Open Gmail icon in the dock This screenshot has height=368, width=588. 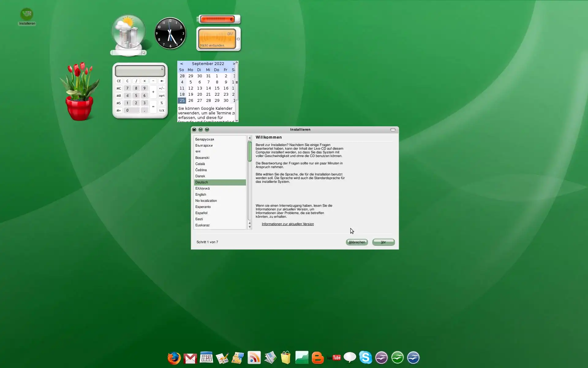point(190,358)
